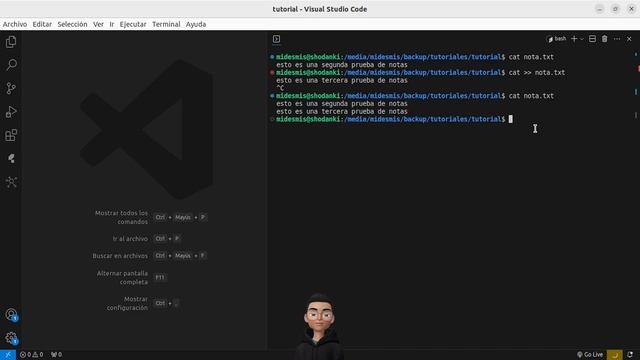The image size is (640, 360).
Task: Open terminal panel more actions ellipsis
Action: (617, 39)
